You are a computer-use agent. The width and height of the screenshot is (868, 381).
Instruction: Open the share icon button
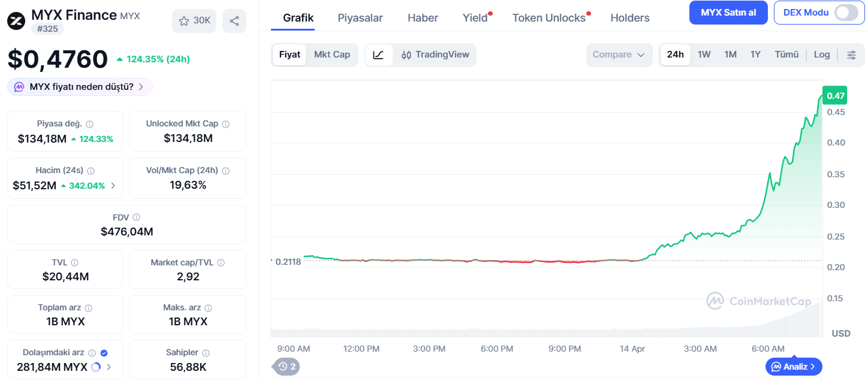[234, 21]
